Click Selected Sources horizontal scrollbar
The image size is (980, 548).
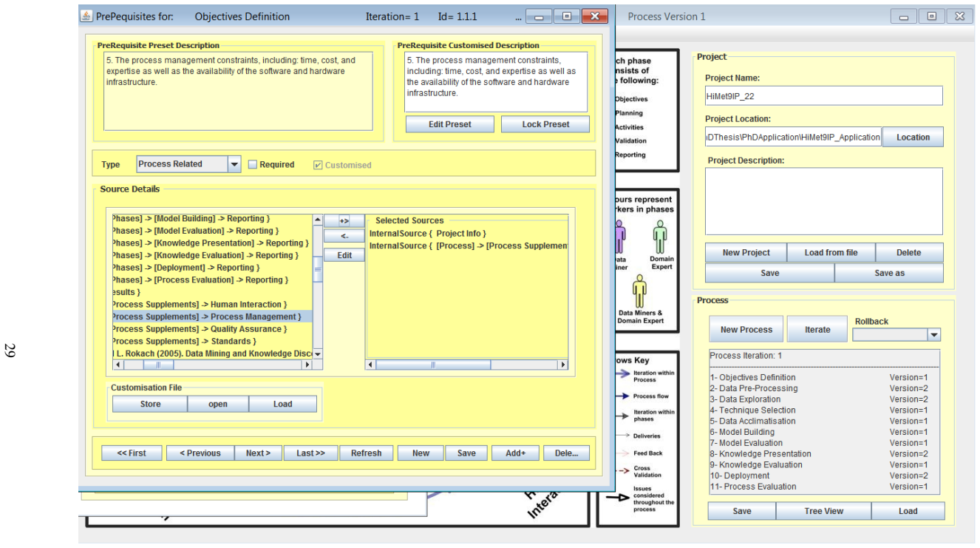[467, 365]
